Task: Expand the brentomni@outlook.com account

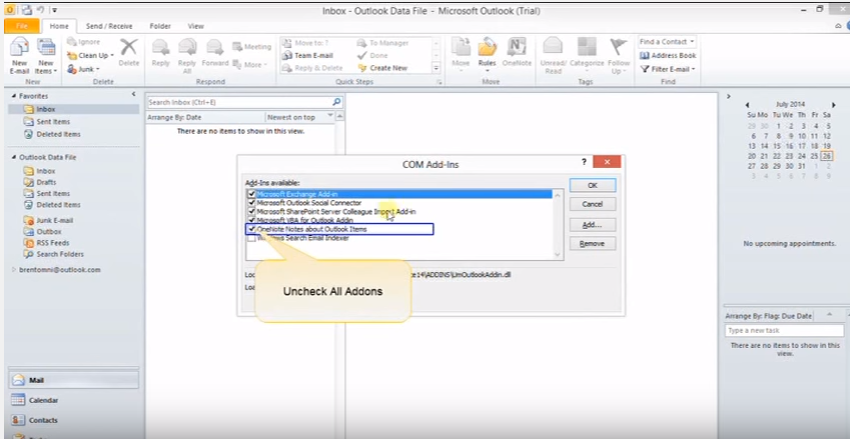Action: 14,269
